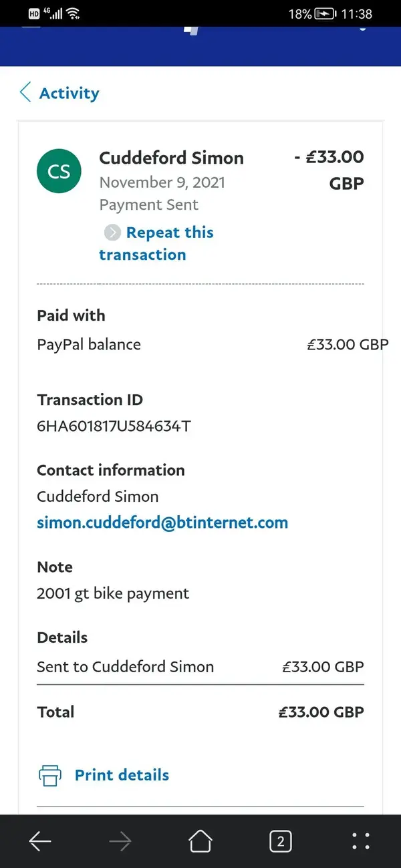Open the browser four-dot menu

[361, 841]
